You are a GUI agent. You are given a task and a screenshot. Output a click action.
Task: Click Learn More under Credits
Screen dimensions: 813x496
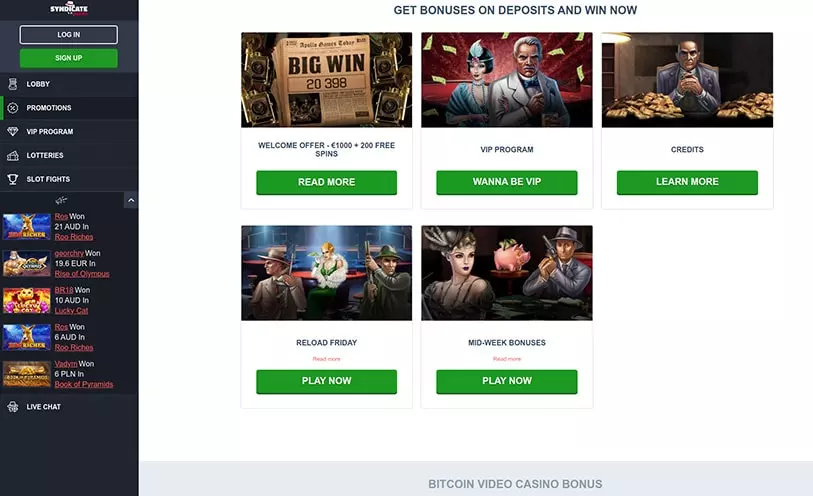pyautogui.click(x=687, y=182)
